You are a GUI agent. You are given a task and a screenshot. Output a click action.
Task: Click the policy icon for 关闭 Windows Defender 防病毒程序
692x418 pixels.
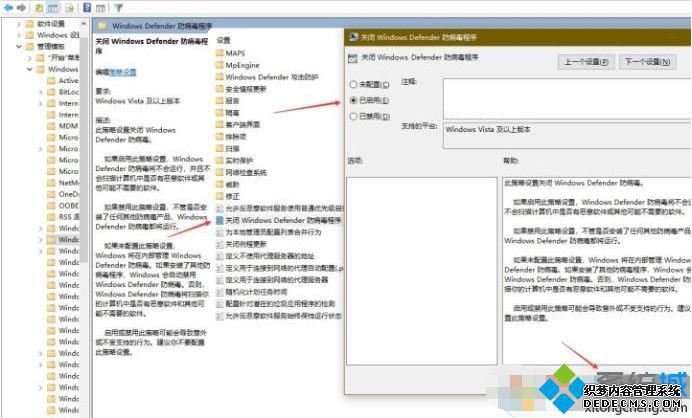[x=219, y=220]
